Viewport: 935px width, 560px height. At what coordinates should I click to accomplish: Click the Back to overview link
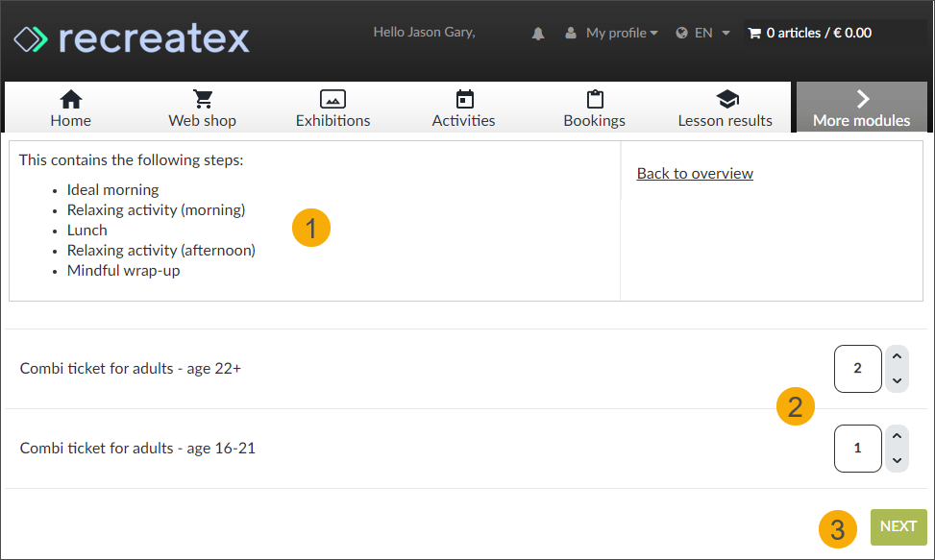tap(694, 173)
